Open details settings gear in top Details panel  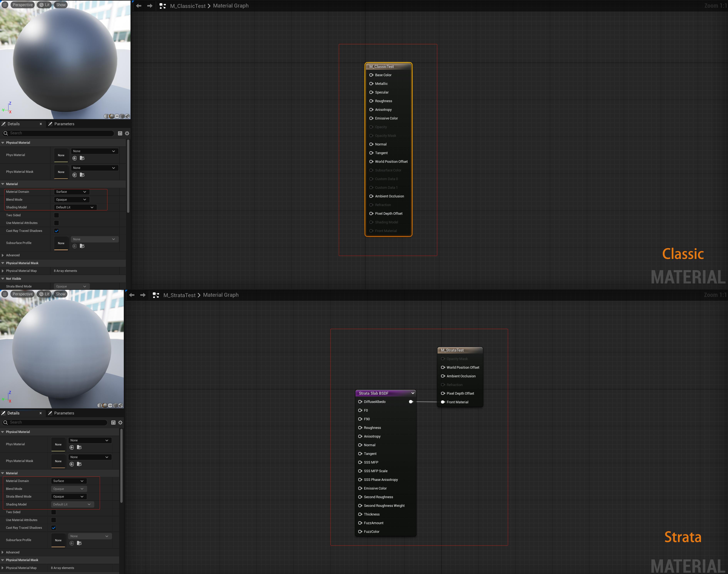(127, 133)
